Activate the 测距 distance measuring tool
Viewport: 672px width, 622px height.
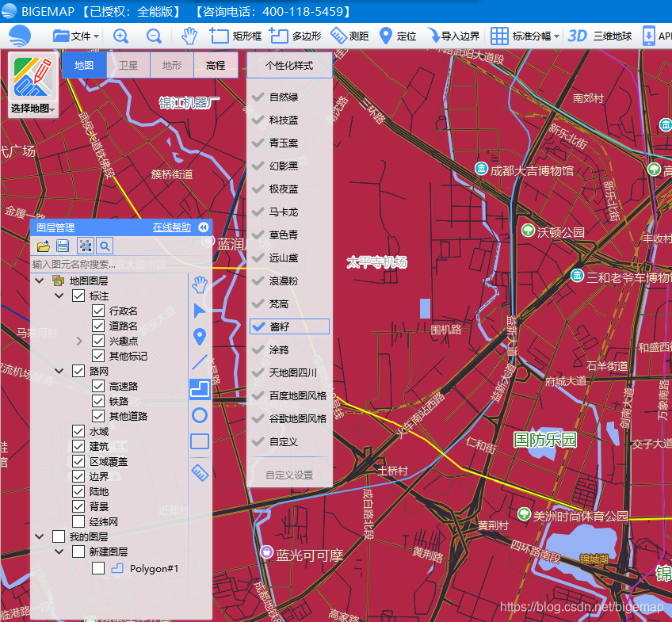349,36
